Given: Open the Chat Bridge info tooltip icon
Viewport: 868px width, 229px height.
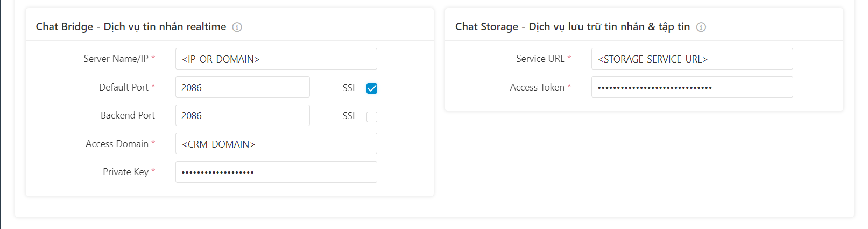Looking at the screenshot, I should pos(237,27).
